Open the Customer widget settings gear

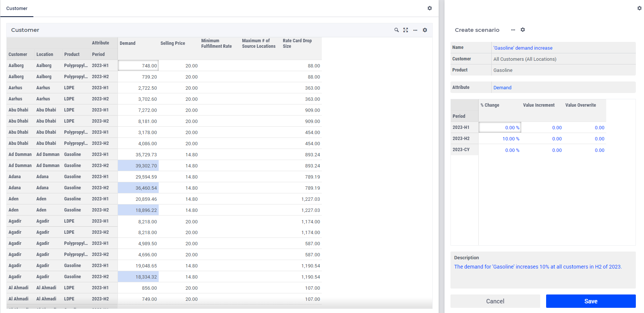[425, 30]
